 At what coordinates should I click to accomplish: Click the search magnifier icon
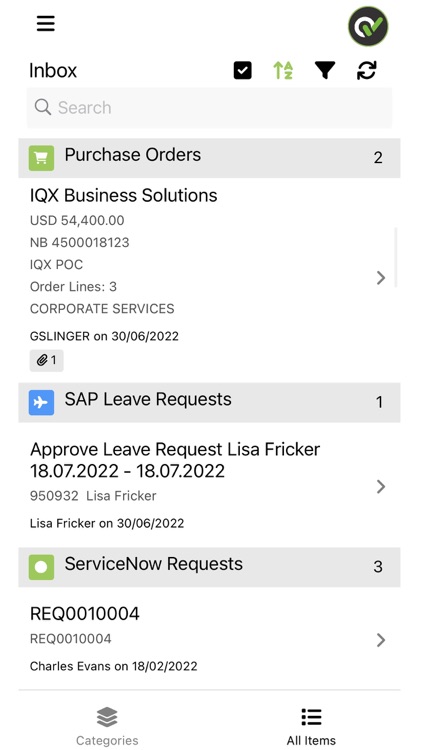tap(43, 107)
